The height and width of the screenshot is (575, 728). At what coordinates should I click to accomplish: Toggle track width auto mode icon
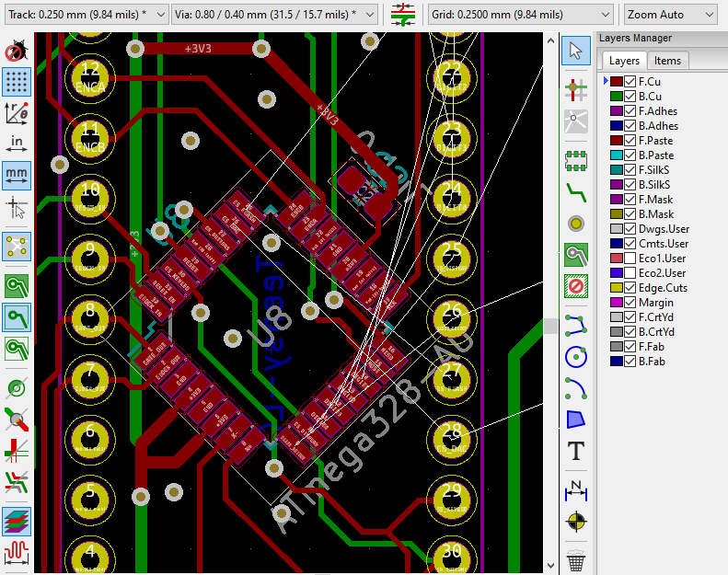coord(402,15)
